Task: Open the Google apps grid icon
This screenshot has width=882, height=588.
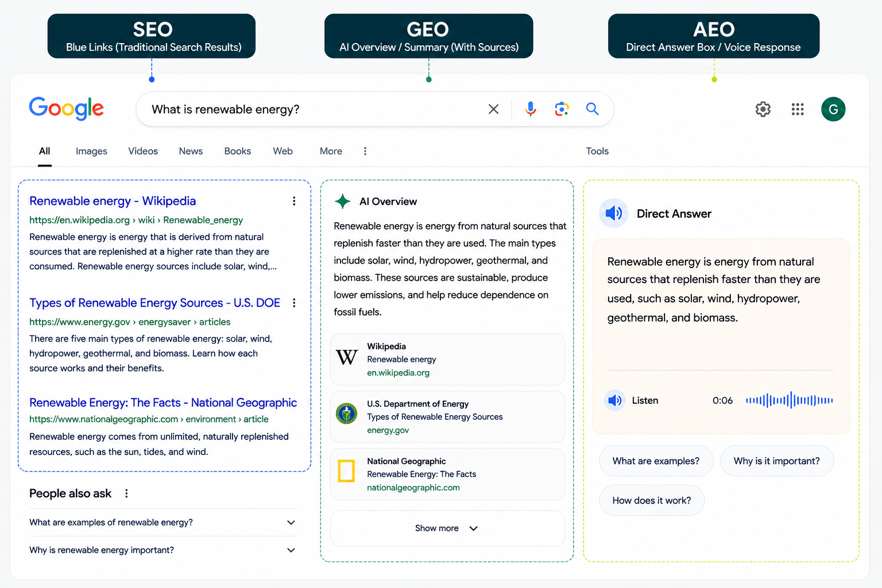Action: point(798,109)
